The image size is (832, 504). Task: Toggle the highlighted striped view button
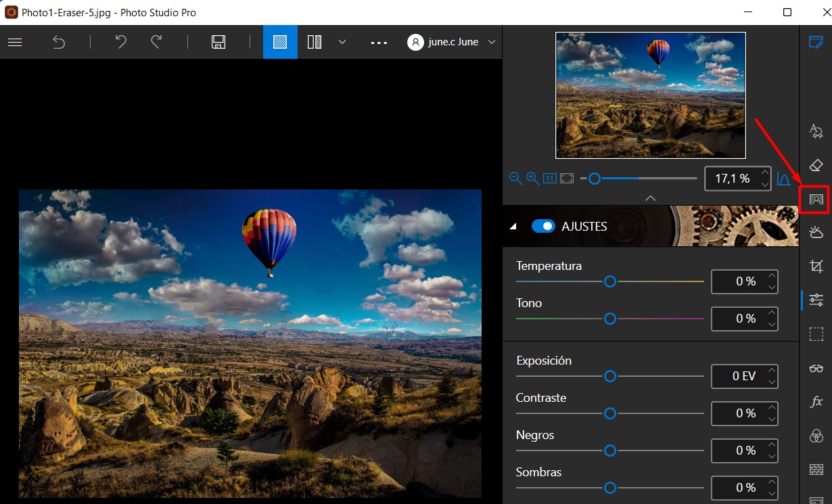pos(280,42)
